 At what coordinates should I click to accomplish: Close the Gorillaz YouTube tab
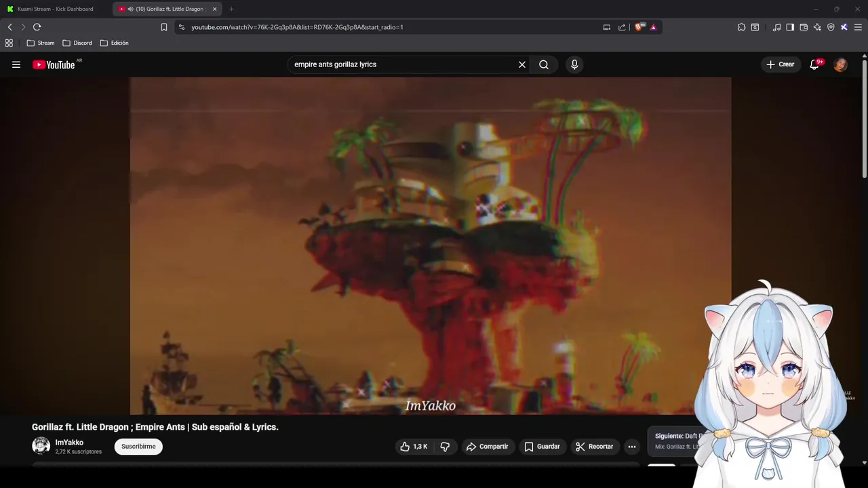(214, 9)
